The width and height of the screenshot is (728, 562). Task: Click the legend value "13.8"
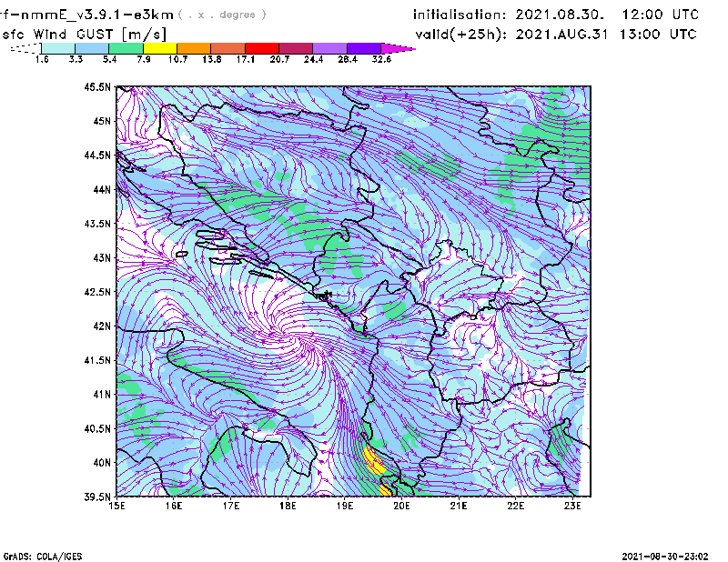click(x=212, y=59)
